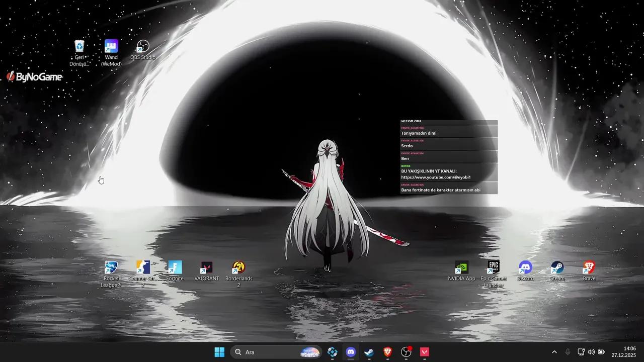
Task: Launch Brave browser from desktop
Action: pyautogui.click(x=589, y=267)
